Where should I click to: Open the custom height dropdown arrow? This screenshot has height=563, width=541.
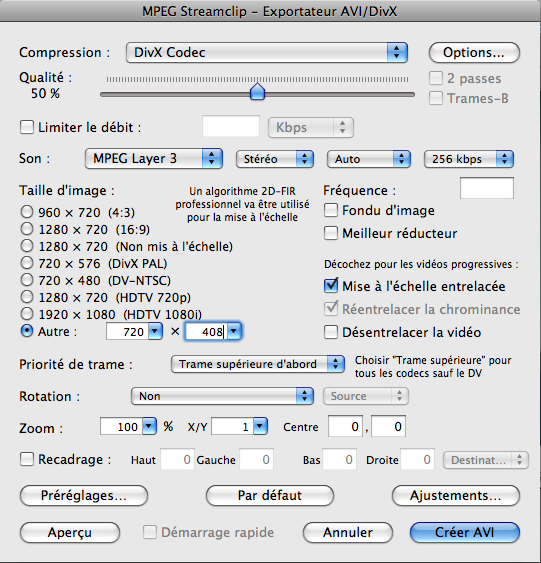[234, 331]
